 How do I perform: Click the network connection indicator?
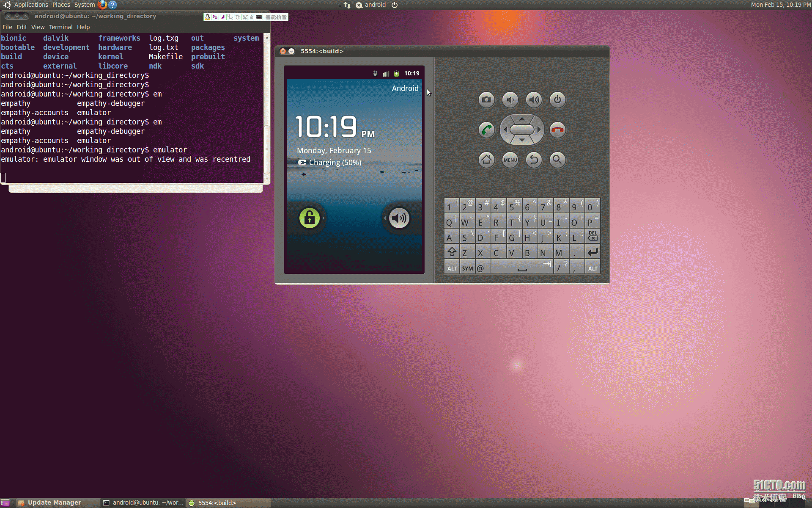coord(347,5)
